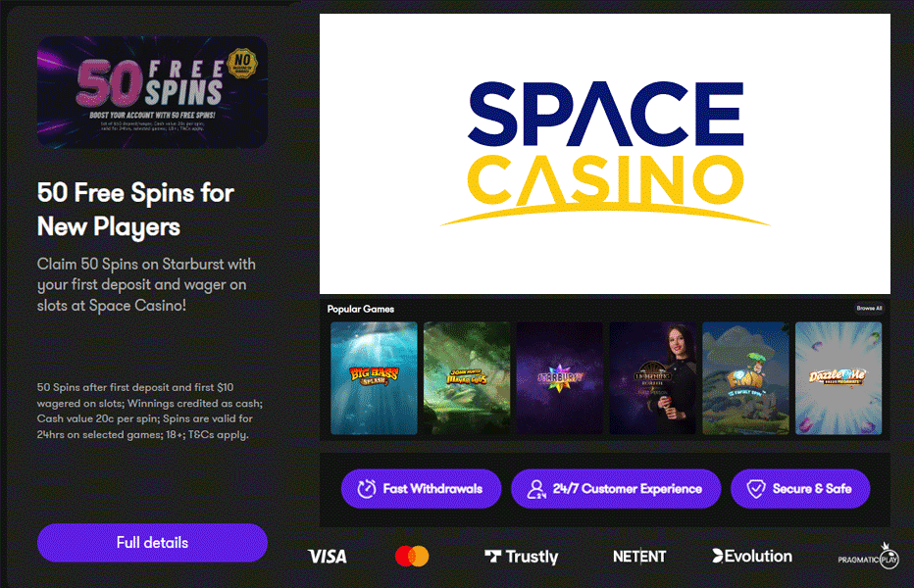Click the NetEnt logo
This screenshot has height=588, width=914.
[x=638, y=557]
